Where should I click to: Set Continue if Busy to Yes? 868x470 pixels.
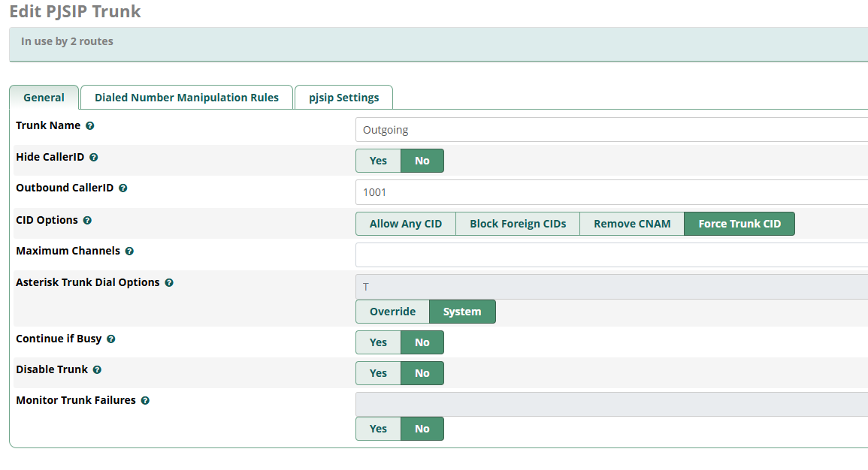coord(378,343)
